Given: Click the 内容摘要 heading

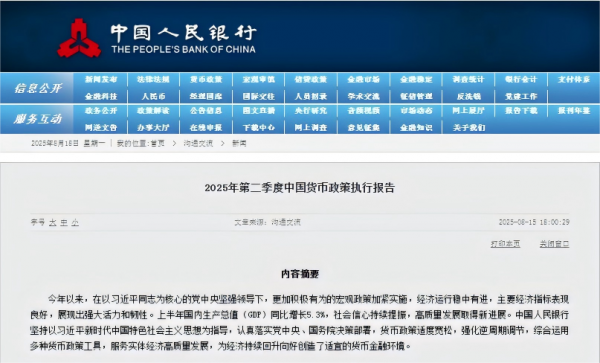Looking at the screenshot, I should coord(300,274).
